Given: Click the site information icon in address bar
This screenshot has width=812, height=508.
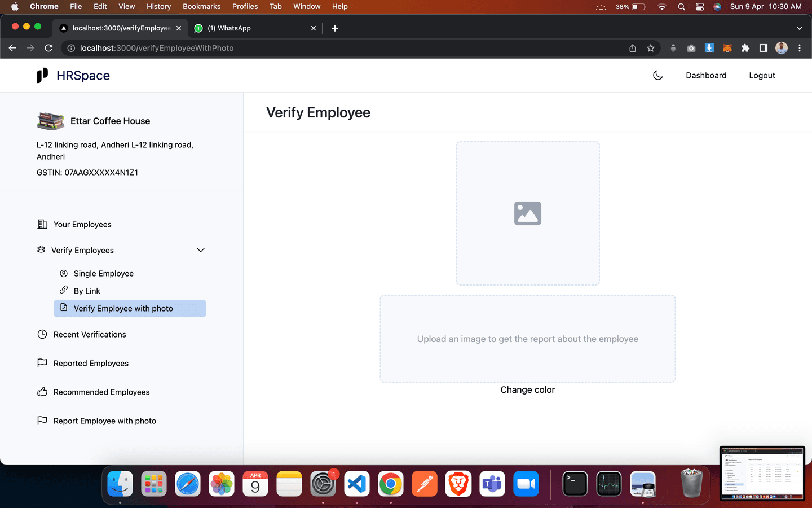Looking at the screenshot, I should point(71,48).
